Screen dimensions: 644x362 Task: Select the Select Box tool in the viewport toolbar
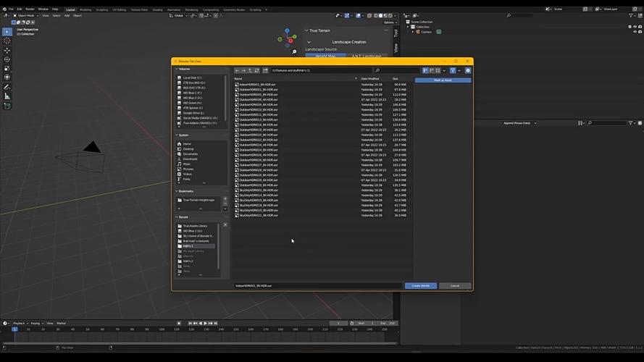coord(7,32)
